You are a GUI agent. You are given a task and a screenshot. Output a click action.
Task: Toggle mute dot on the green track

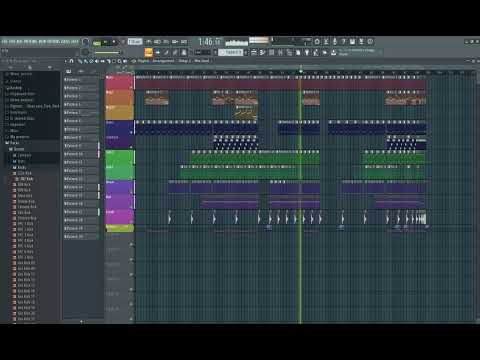132,162
